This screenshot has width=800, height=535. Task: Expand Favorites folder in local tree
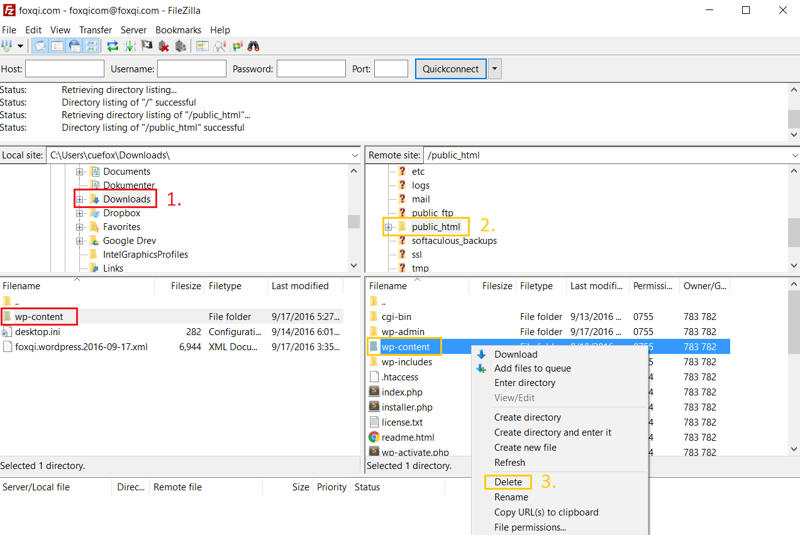point(80,227)
